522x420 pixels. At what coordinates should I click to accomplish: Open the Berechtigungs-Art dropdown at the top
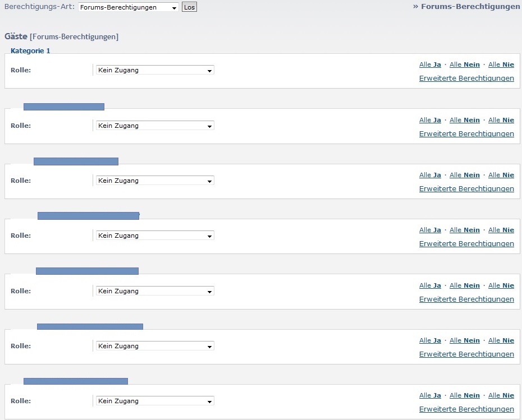(x=128, y=7)
